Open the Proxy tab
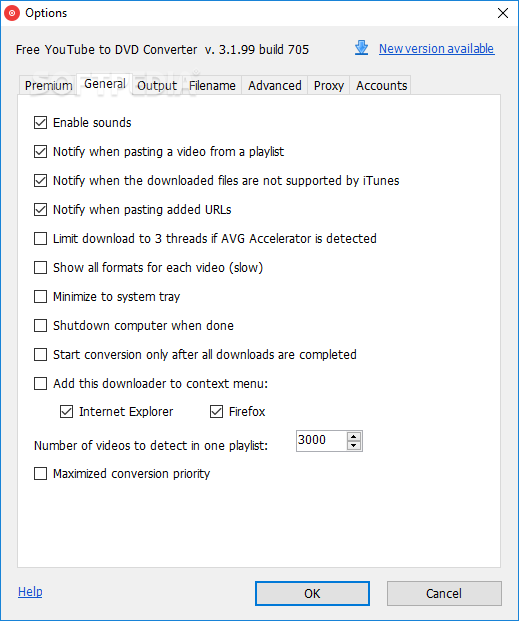 point(328,86)
